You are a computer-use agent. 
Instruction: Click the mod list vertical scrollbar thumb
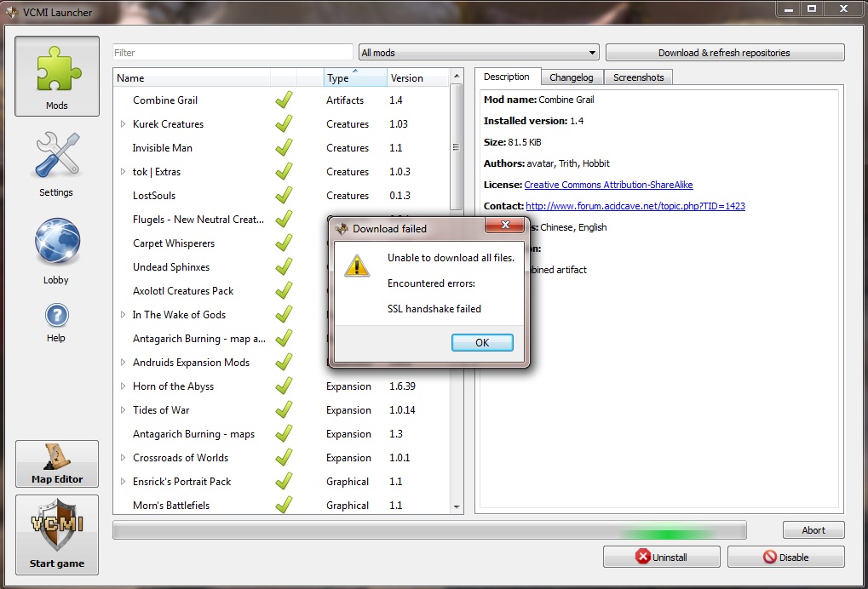pyautogui.click(x=456, y=146)
